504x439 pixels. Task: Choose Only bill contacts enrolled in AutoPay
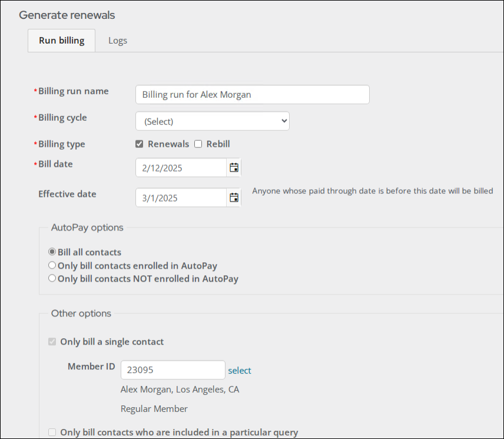point(52,265)
